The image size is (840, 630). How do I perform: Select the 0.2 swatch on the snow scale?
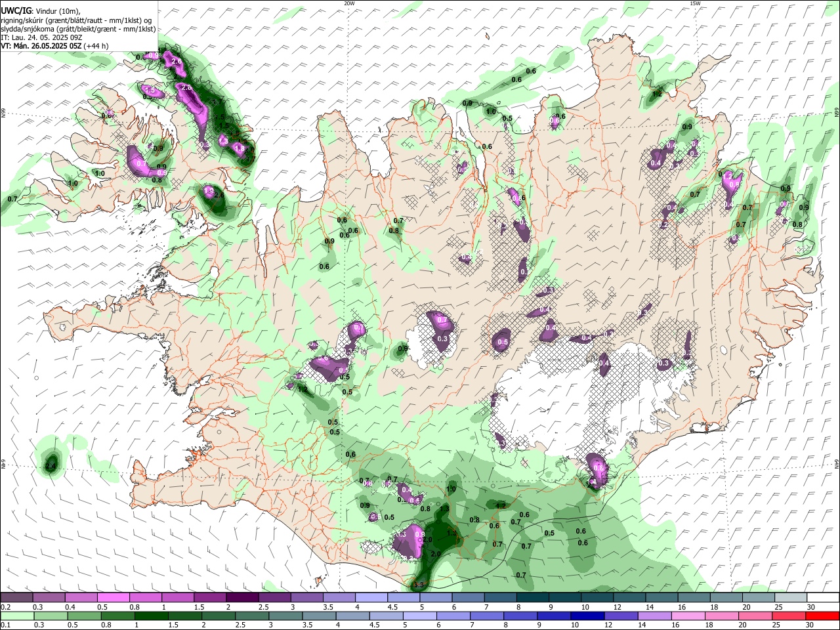[x=17, y=598]
